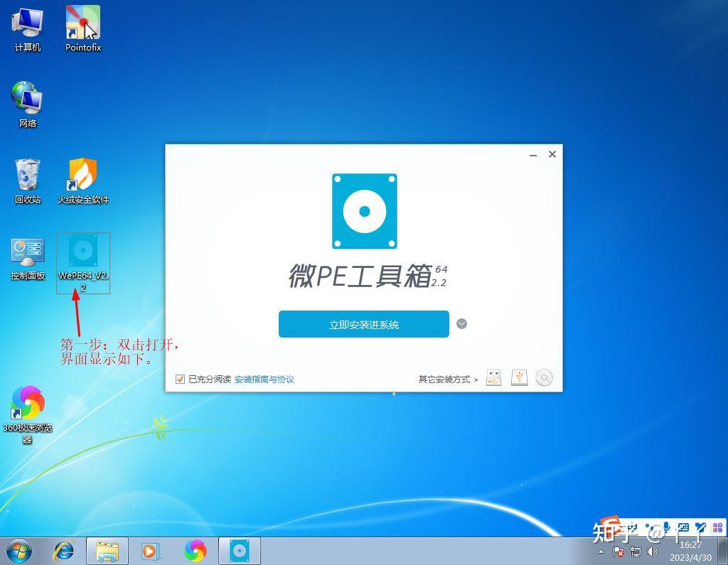Open Chrome from the taskbar
This screenshot has height=565, width=728.
point(196,550)
